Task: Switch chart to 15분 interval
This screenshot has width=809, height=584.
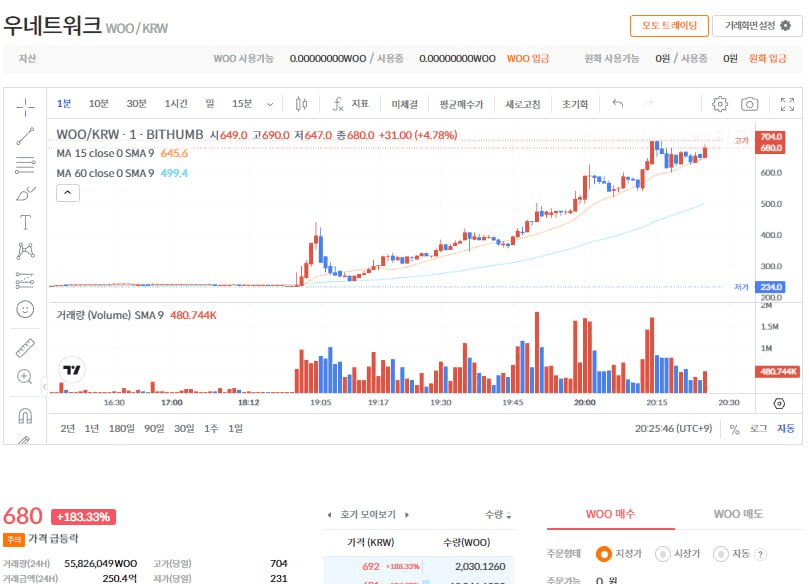Action: [x=242, y=104]
